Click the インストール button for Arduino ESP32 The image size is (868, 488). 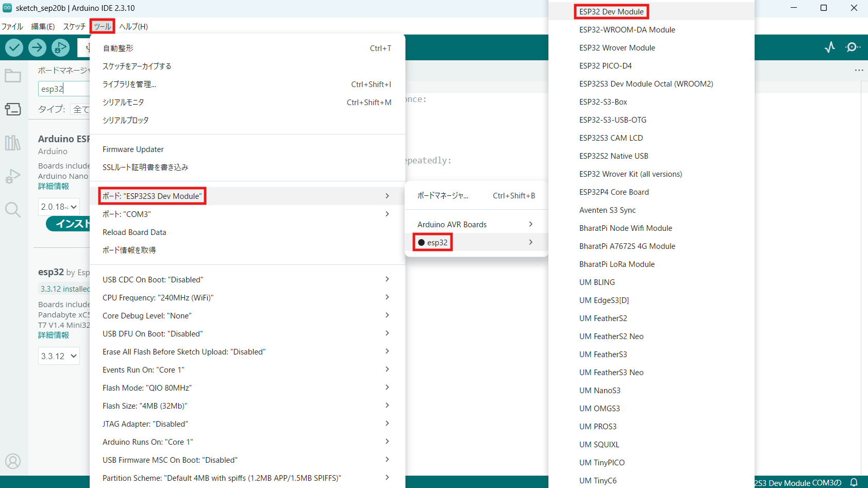(68, 224)
